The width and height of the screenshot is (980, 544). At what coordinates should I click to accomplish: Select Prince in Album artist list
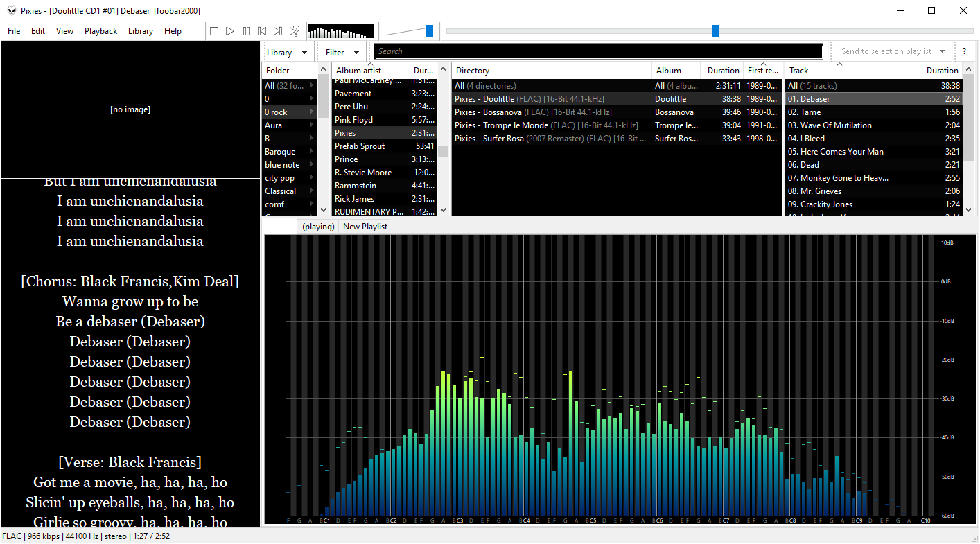tap(385, 159)
